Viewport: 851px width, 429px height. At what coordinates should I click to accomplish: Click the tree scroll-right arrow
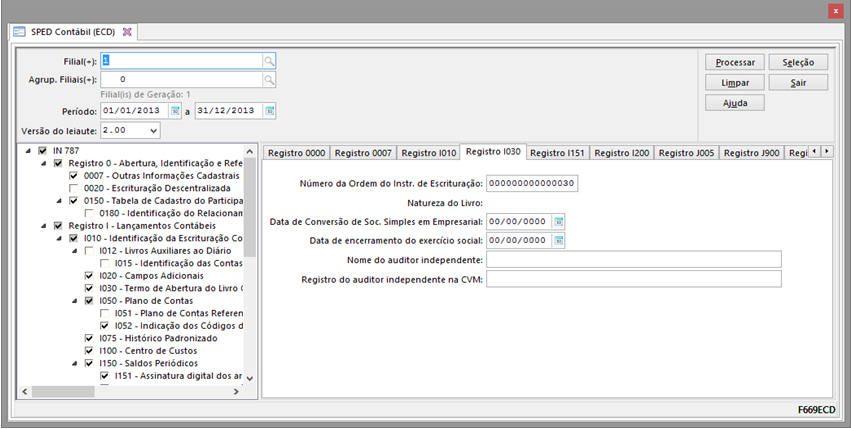point(236,392)
